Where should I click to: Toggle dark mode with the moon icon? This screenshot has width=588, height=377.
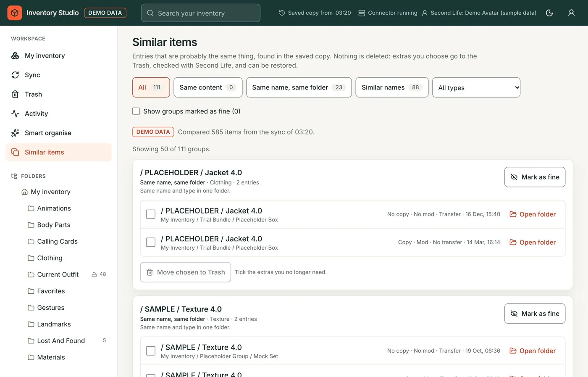click(x=549, y=13)
